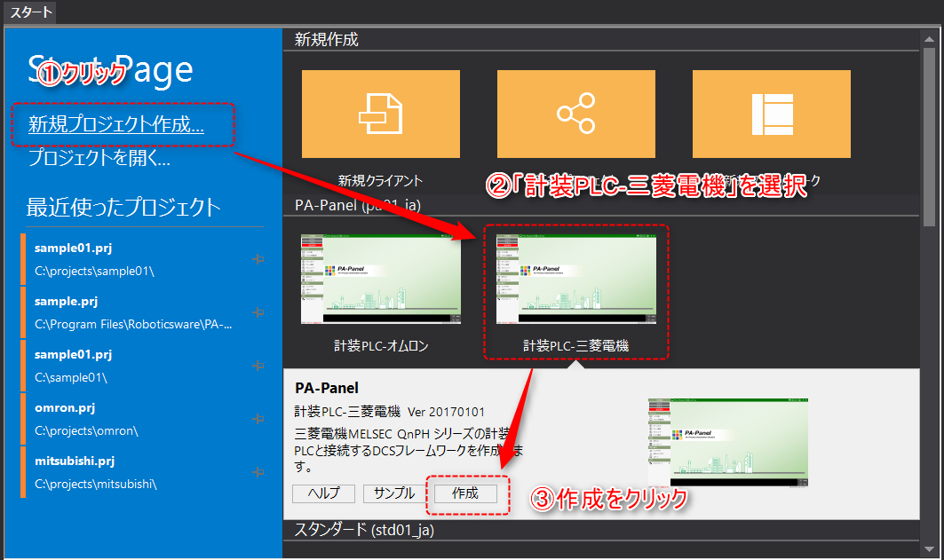Pin sample01.prj from C:\sample01\ with its pin icon
Screen dimensions: 944x560
258,366
